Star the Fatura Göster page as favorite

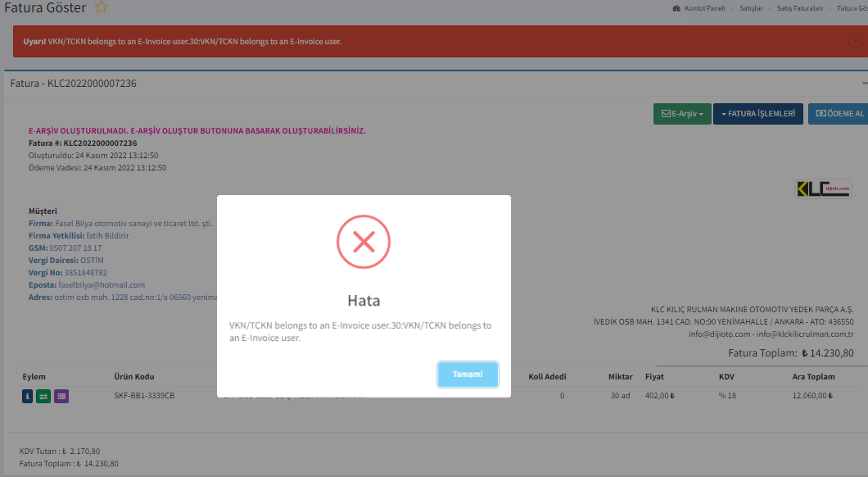pos(101,7)
